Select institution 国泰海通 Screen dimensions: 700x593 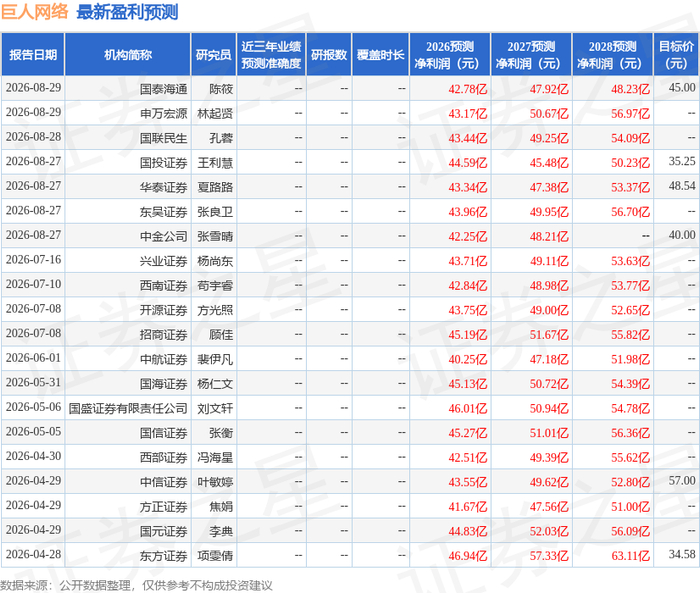163,89
